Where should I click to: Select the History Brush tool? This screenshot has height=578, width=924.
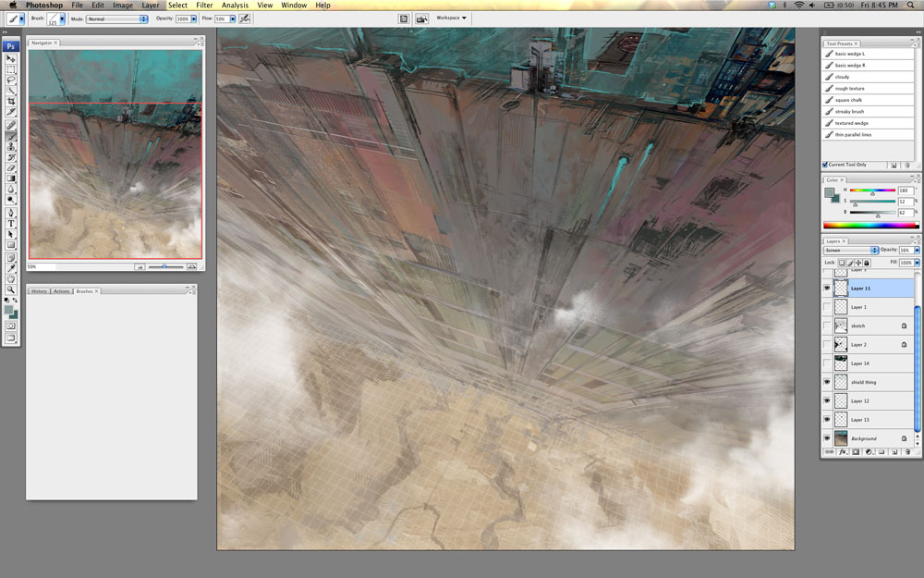coord(10,157)
